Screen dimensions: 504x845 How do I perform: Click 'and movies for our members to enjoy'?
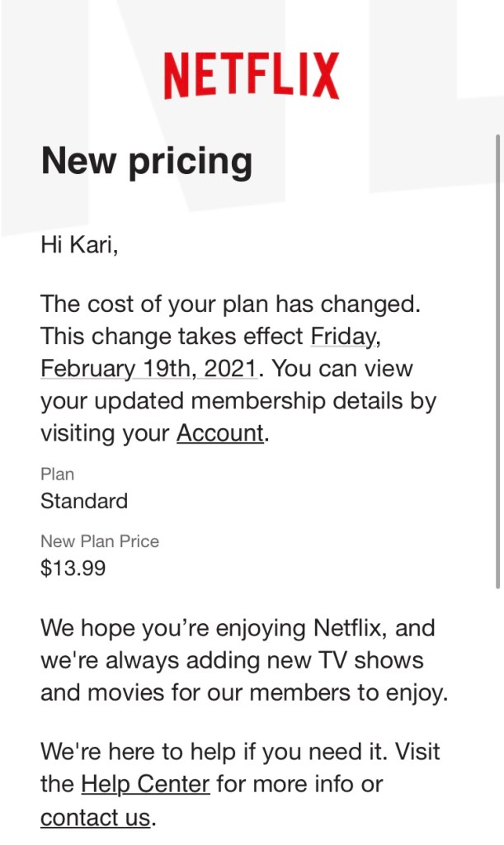click(x=243, y=692)
